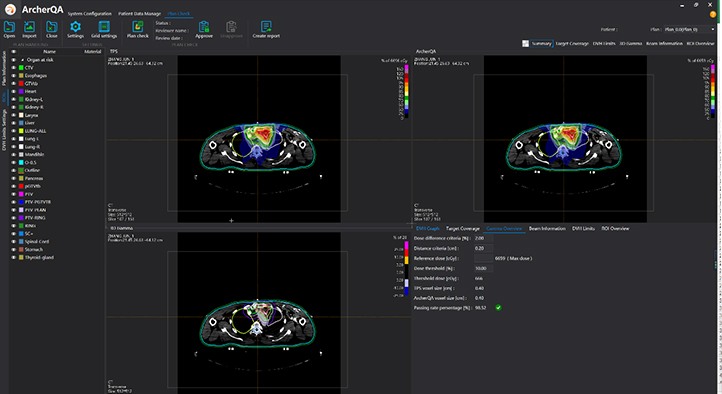Click the green passing rate checkmark
722x394 pixels.
[x=498, y=307]
